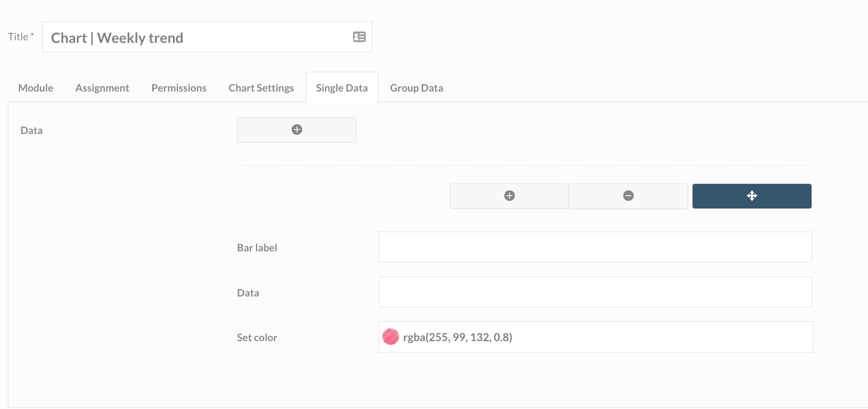
Task: Open the contact card icon in Title field
Action: 359,37
